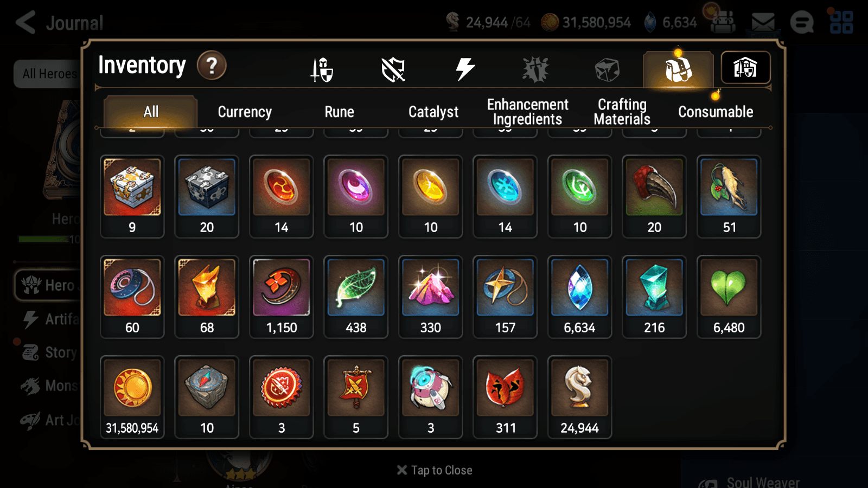868x488 pixels.
Task: View the Consumable tab
Action: tap(716, 112)
